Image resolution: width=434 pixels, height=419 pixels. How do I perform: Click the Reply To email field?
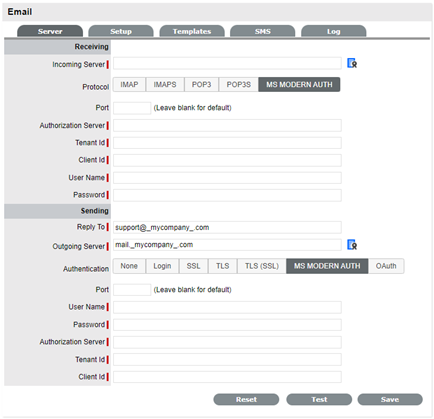(x=227, y=227)
